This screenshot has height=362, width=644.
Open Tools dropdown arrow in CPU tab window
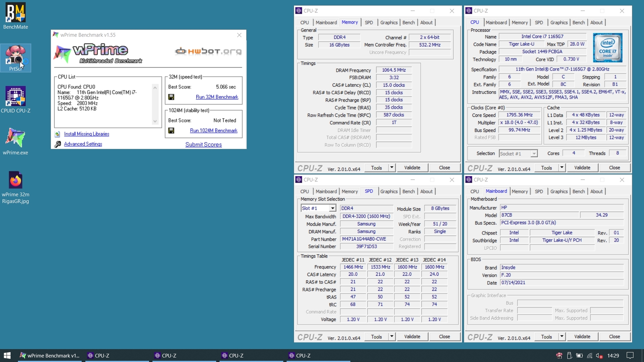tap(561, 167)
